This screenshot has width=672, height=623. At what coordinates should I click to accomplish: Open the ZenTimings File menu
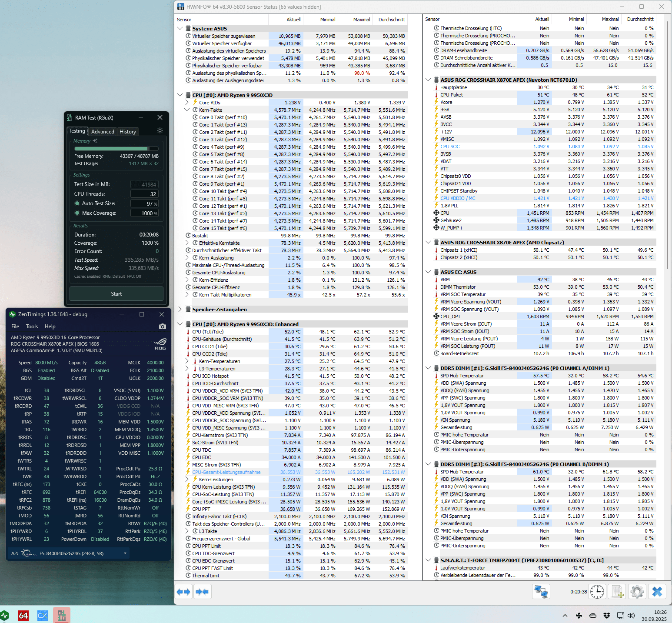[15, 326]
